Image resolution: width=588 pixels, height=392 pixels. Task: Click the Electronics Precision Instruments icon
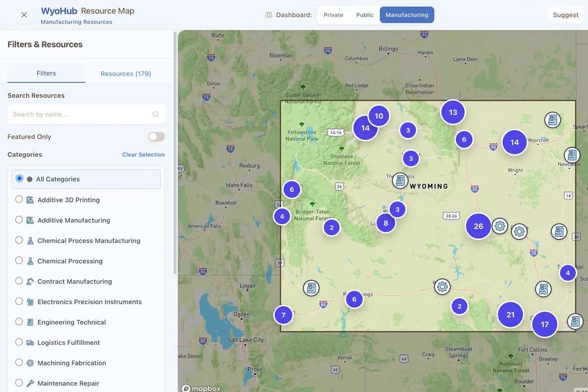[x=29, y=302]
